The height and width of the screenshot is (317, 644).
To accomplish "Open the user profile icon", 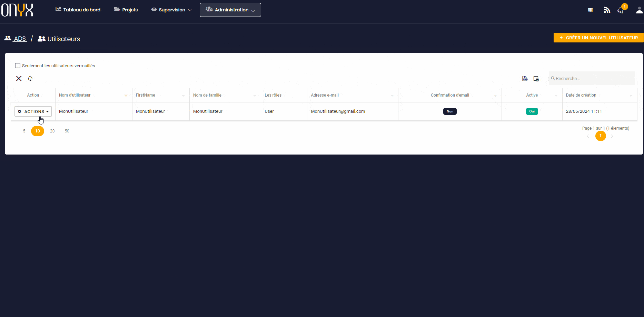I will coord(639,10).
